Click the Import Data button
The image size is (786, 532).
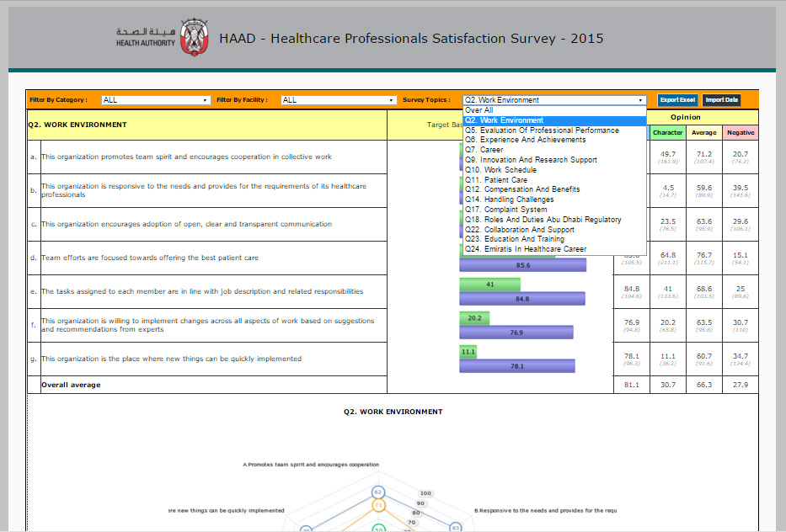coord(721,100)
